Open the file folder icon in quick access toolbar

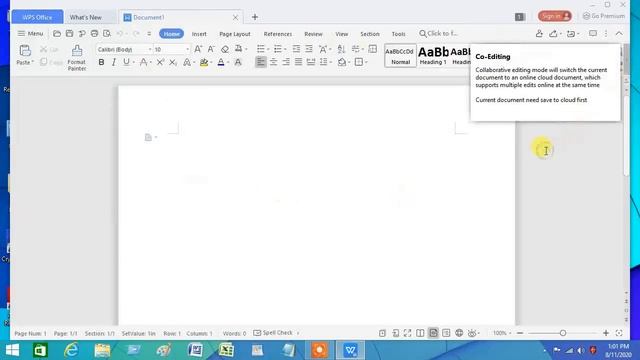pos(57,33)
